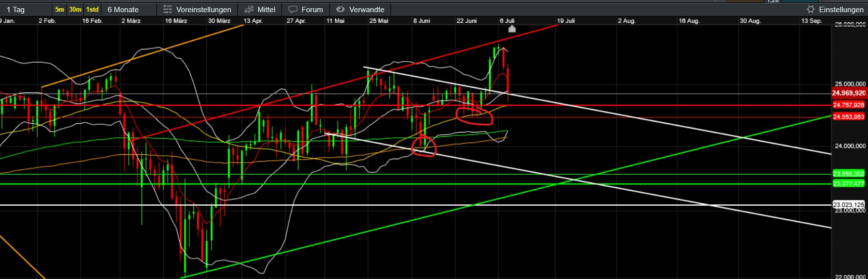
Task: Click the 24.553,863 red level label
Action: 849,116
